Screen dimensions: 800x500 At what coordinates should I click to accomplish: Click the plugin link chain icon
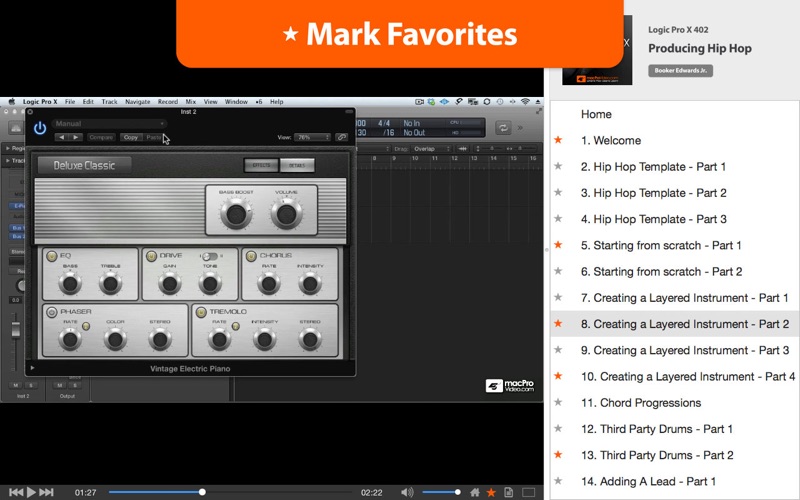pyautogui.click(x=341, y=137)
